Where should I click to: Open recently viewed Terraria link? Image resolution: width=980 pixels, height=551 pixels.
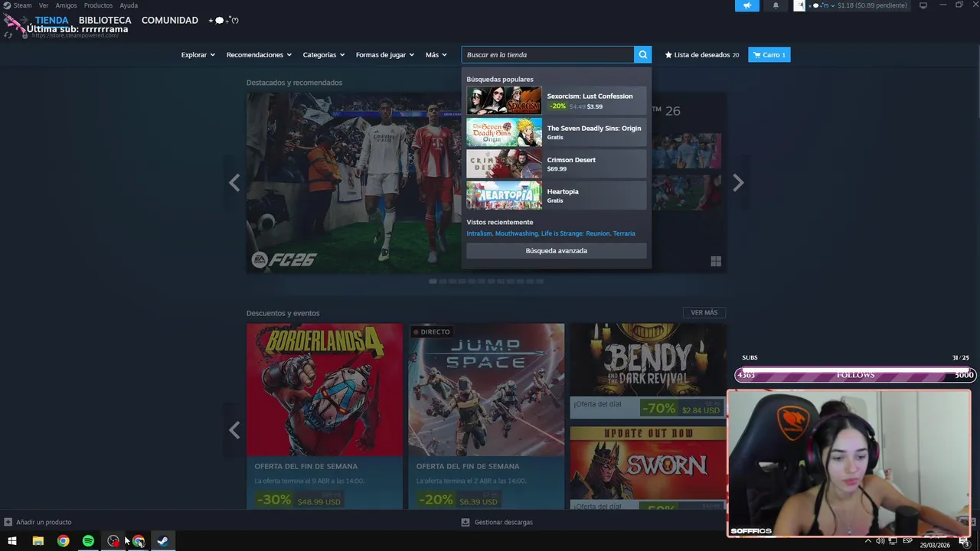tap(624, 233)
